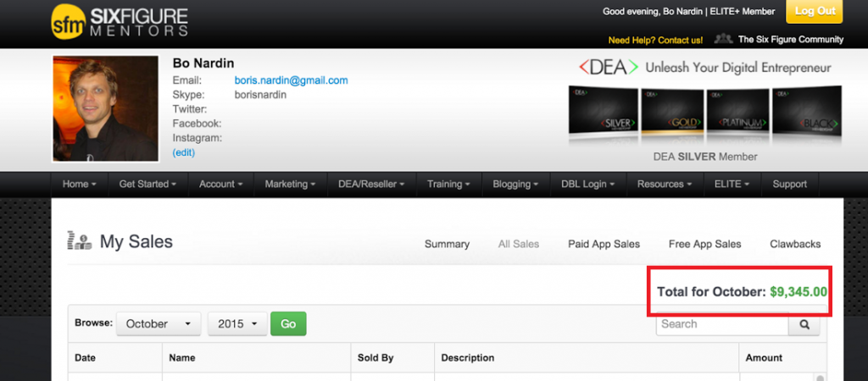Click the green Go button
This screenshot has width=868, height=381.
(288, 324)
